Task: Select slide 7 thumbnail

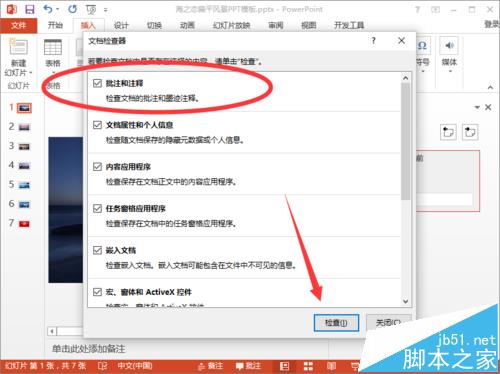Action: click(24, 224)
